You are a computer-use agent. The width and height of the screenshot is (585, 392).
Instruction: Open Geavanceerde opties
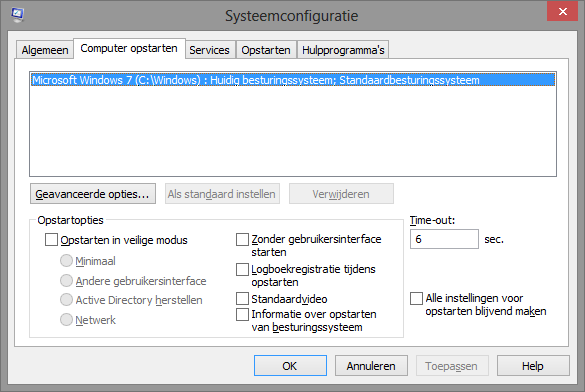click(93, 194)
